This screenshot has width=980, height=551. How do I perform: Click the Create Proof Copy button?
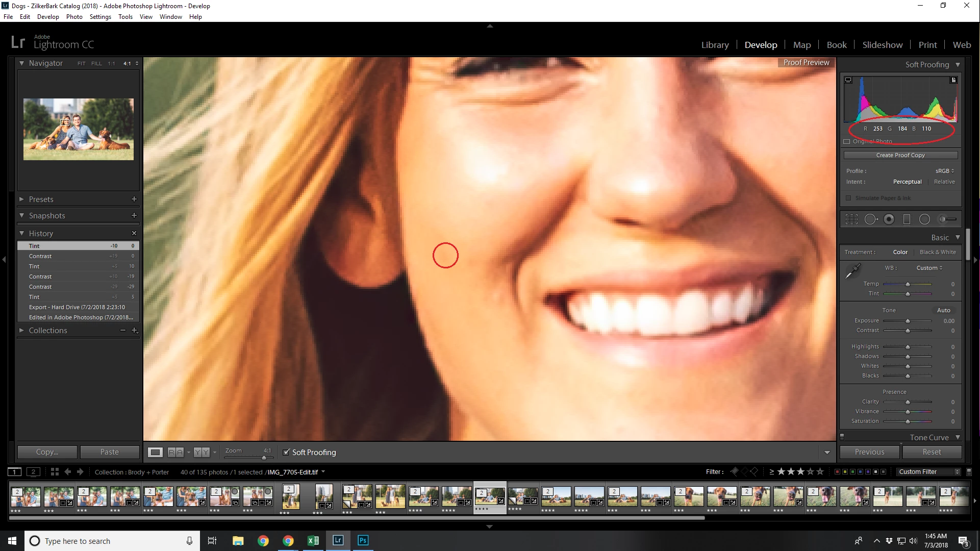click(900, 155)
